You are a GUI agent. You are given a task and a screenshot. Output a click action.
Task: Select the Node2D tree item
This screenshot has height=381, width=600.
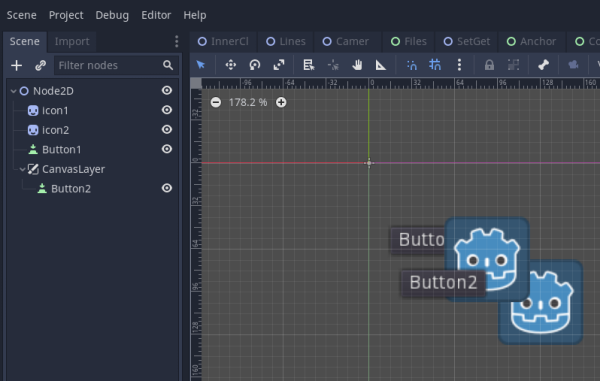53,91
